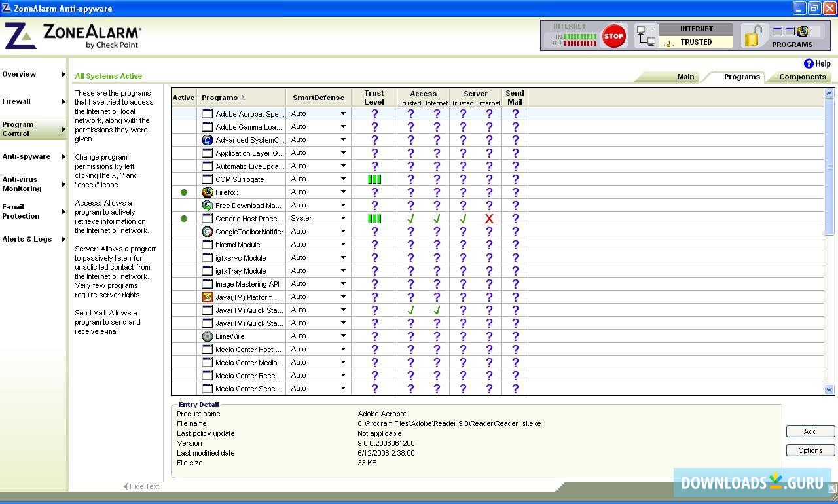The image size is (838, 504).
Task: Click Generic Host Access Trusted checkmark
Action: click(410, 219)
